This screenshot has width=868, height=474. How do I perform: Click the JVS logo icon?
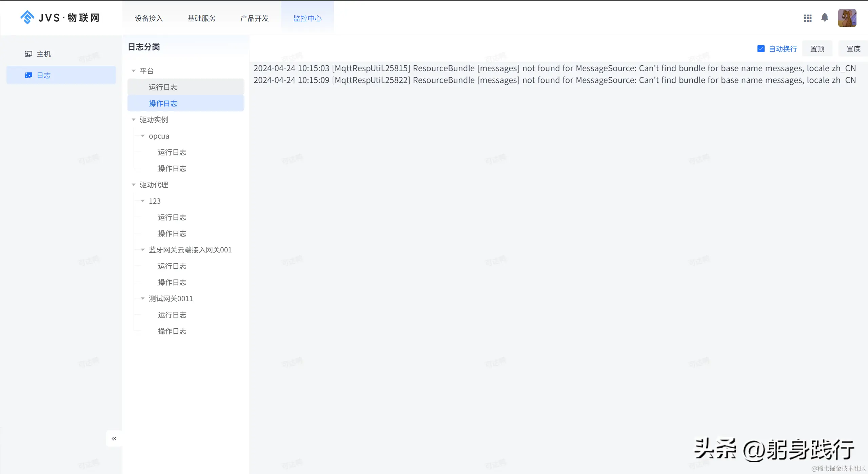click(x=27, y=17)
